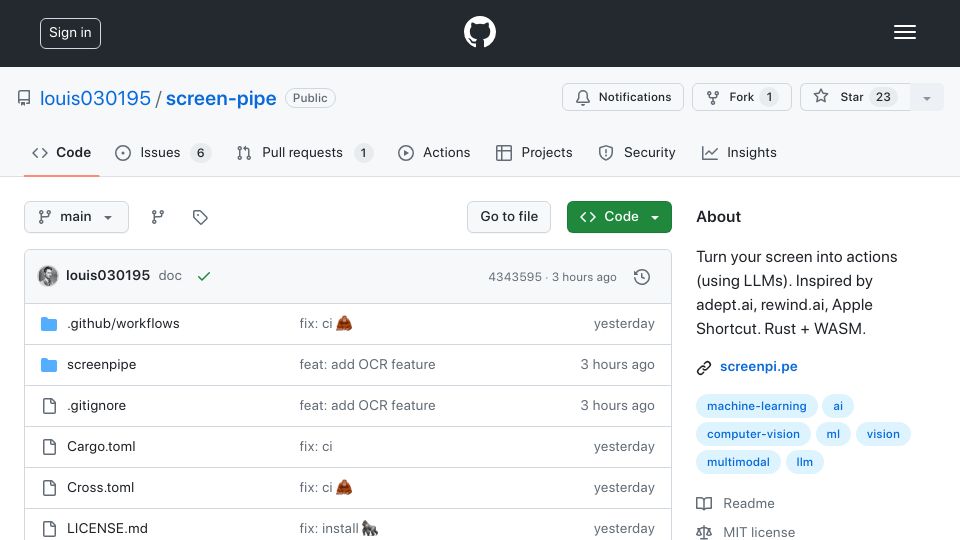View branches via the branch icon

pyautogui.click(x=158, y=217)
